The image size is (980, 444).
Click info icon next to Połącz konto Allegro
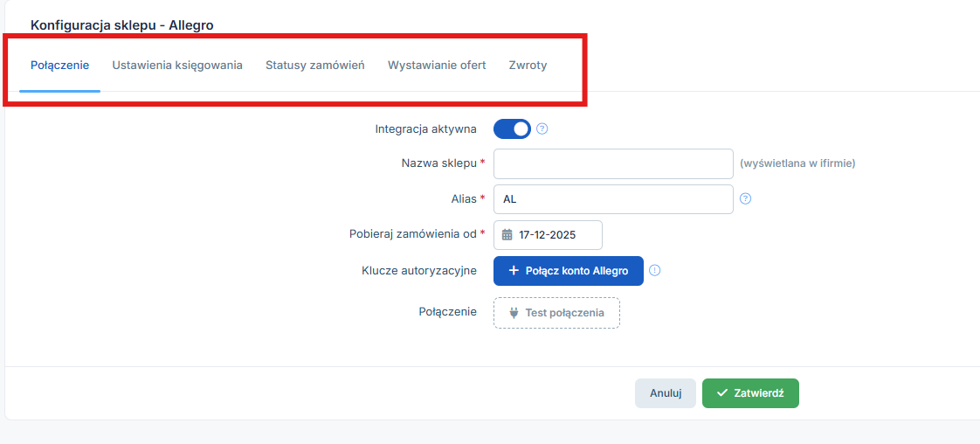(655, 271)
